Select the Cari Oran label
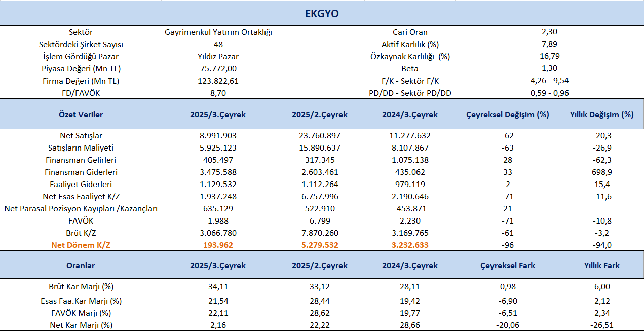 pos(410,32)
